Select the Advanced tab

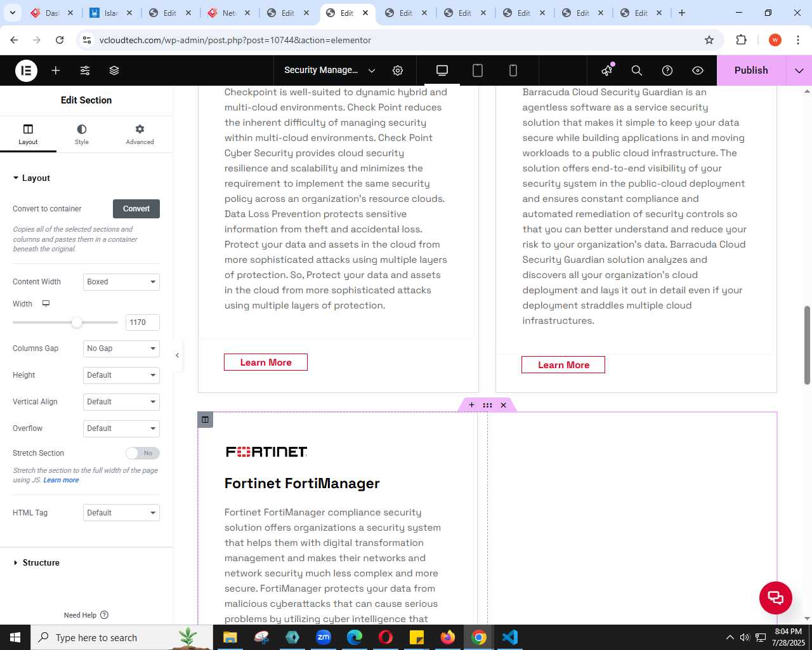point(140,134)
